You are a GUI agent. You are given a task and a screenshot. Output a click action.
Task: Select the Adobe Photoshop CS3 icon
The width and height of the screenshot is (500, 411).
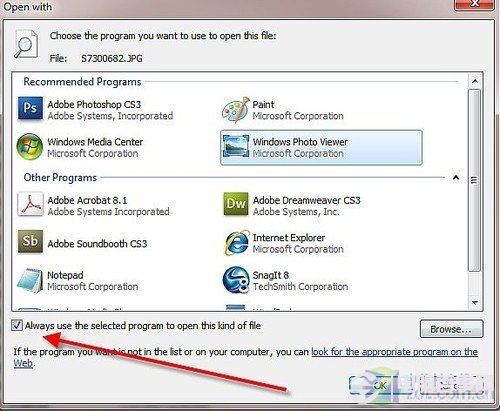click(x=30, y=108)
